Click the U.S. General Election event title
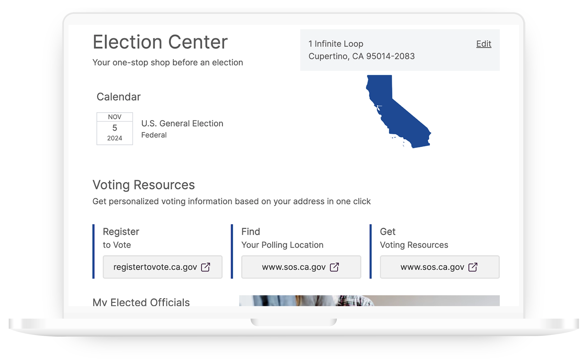 click(x=182, y=123)
